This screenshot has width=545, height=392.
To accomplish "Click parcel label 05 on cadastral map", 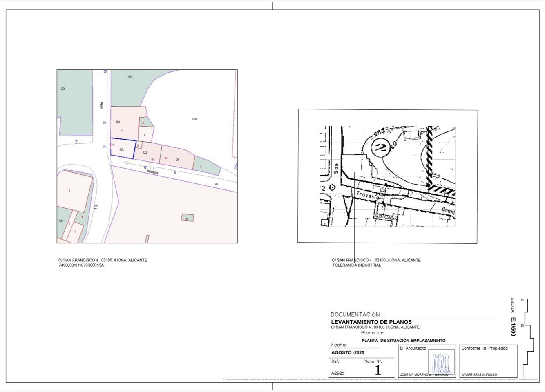I will pos(130,77).
